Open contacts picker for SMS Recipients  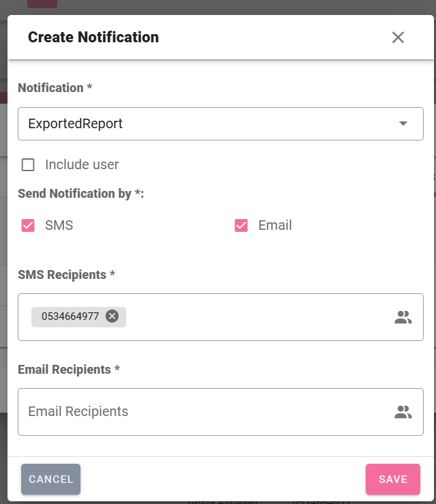click(403, 317)
